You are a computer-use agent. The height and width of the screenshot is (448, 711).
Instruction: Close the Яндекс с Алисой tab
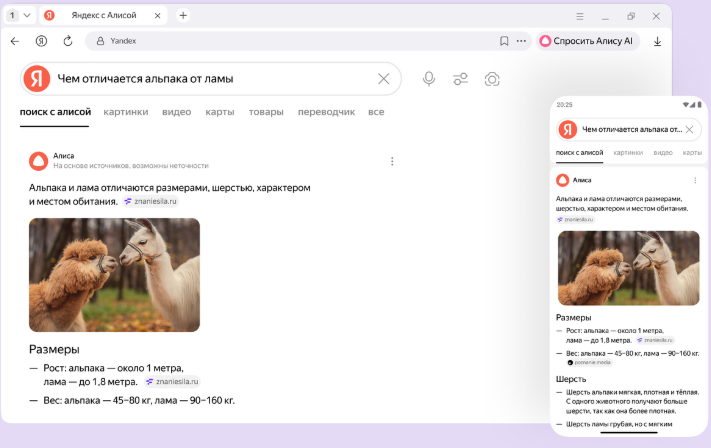pos(157,15)
